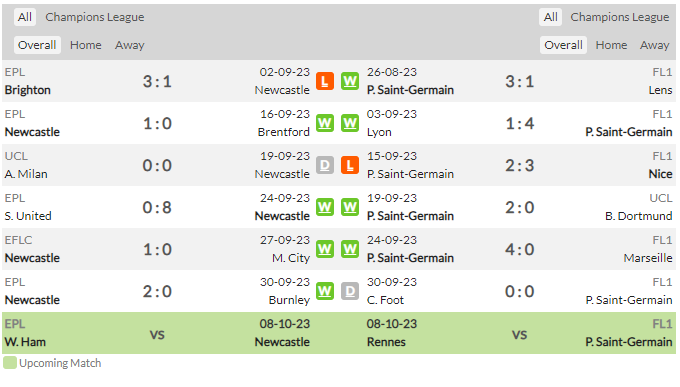Viewport: 680px width, 387px height.
Task: Select the right panel's Away filter
Action: (654, 45)
